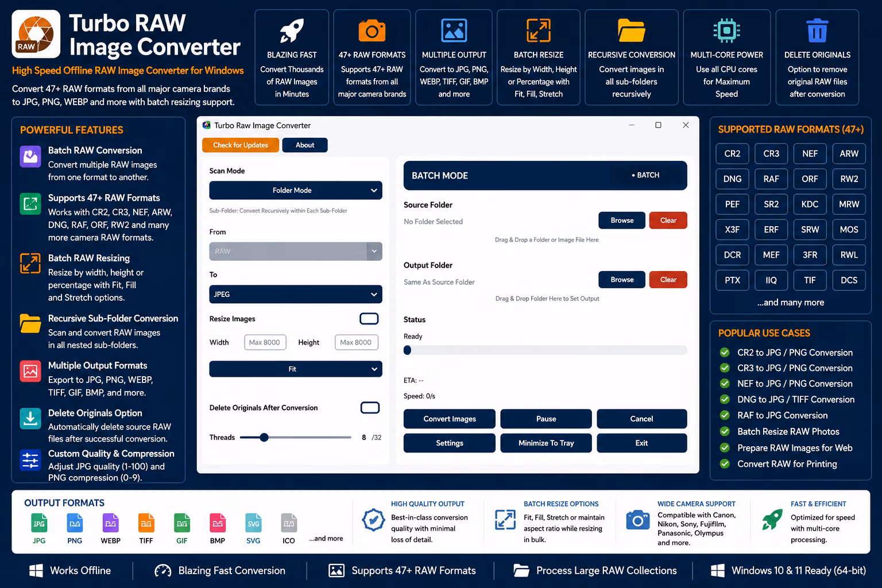
Task: Click the GIF output format file icon
Action: pos(182,523)
